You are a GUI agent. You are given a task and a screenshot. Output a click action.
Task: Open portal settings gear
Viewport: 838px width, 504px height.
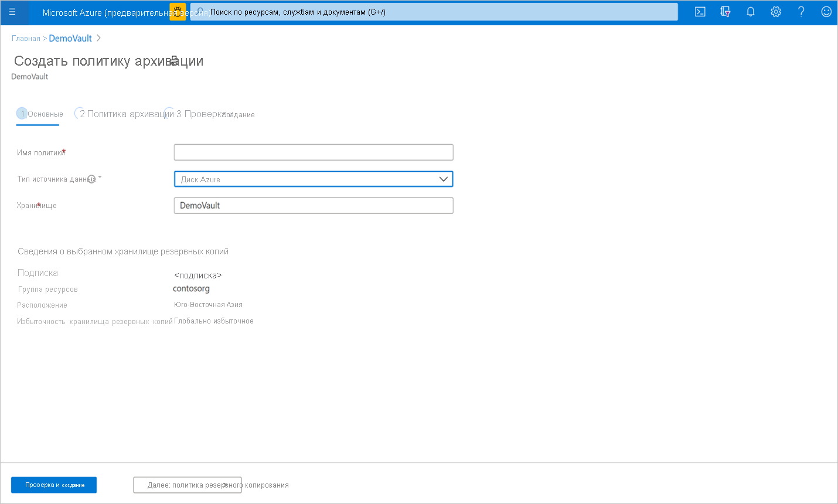[x=776, y=12]
